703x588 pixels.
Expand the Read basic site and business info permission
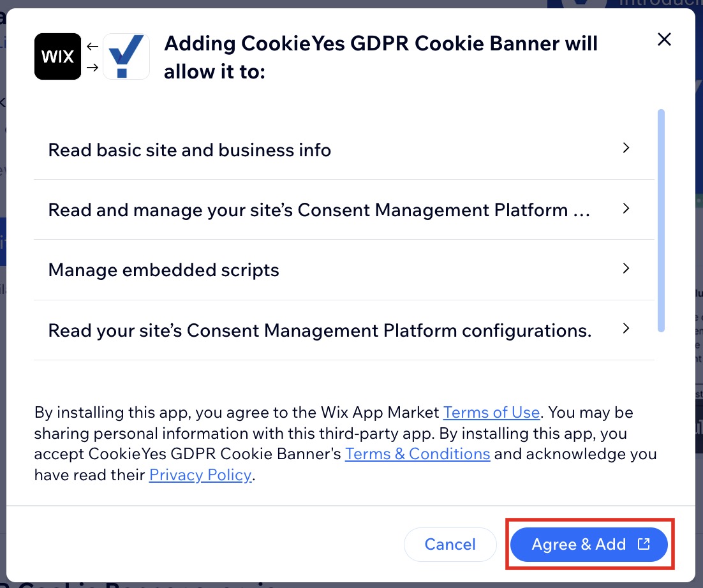point(626,148)
